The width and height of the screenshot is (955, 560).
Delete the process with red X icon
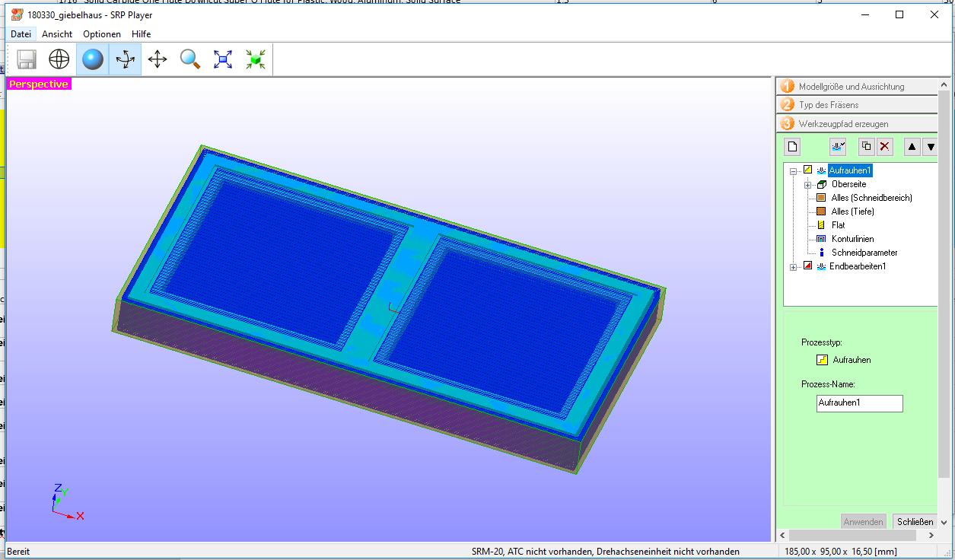click(884, 147)
